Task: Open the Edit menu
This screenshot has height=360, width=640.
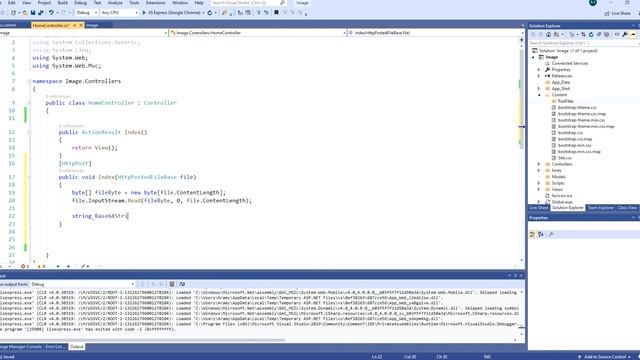Action: tap(11, 3)
